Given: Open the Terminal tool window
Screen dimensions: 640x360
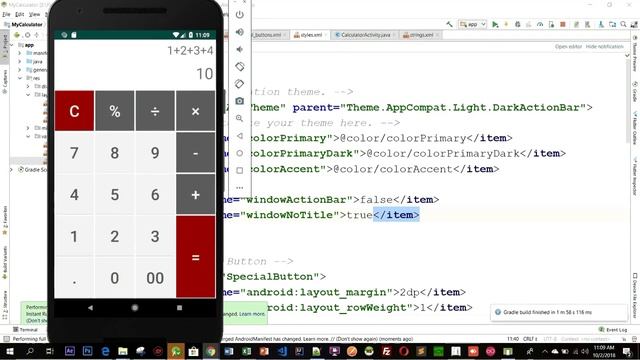Looking at the screenshot, I should [25, 329].
